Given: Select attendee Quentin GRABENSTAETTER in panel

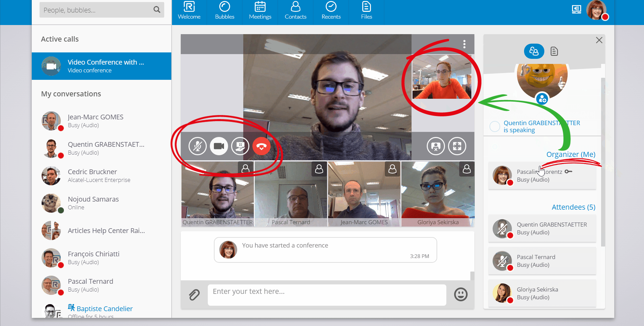Looking at the screenshot, I should pos(542,229).
